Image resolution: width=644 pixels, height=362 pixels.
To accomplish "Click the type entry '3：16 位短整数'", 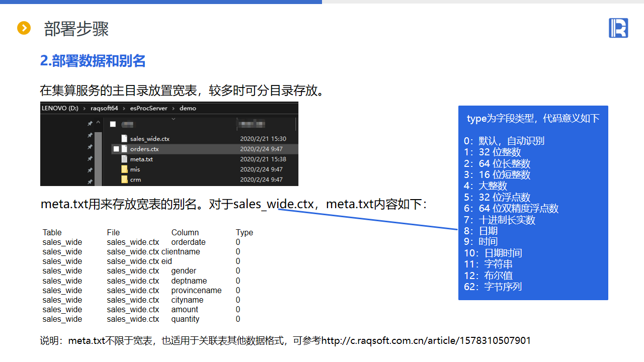I will [497, 174].
